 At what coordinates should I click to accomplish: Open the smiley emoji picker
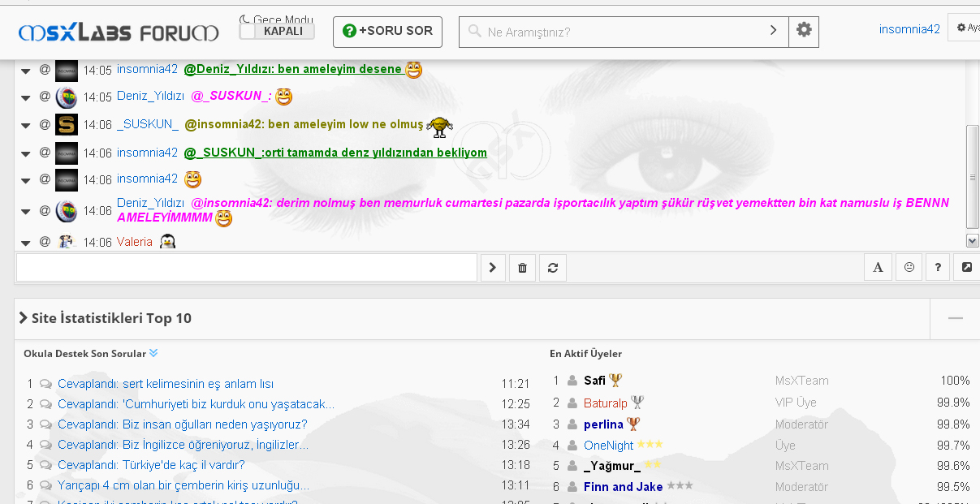tap(909, 268)
